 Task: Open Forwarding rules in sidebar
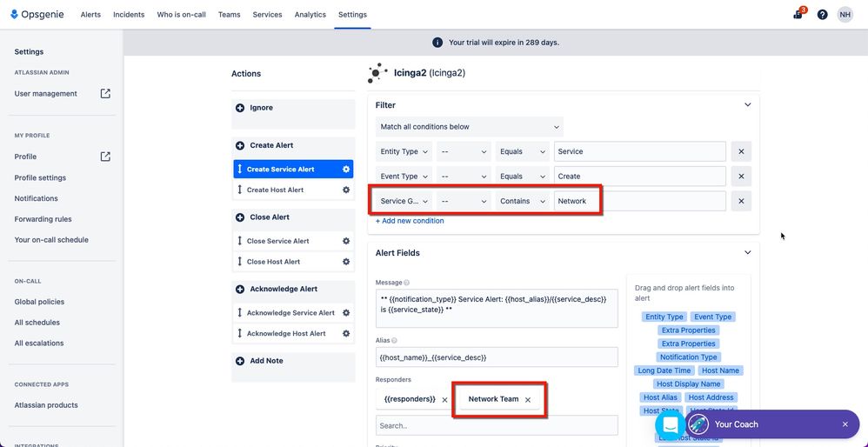click(x=43, y=219)
